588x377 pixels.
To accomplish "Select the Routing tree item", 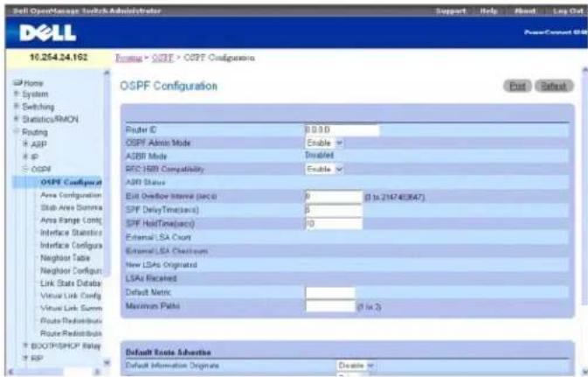I will [x=34, y=132].
